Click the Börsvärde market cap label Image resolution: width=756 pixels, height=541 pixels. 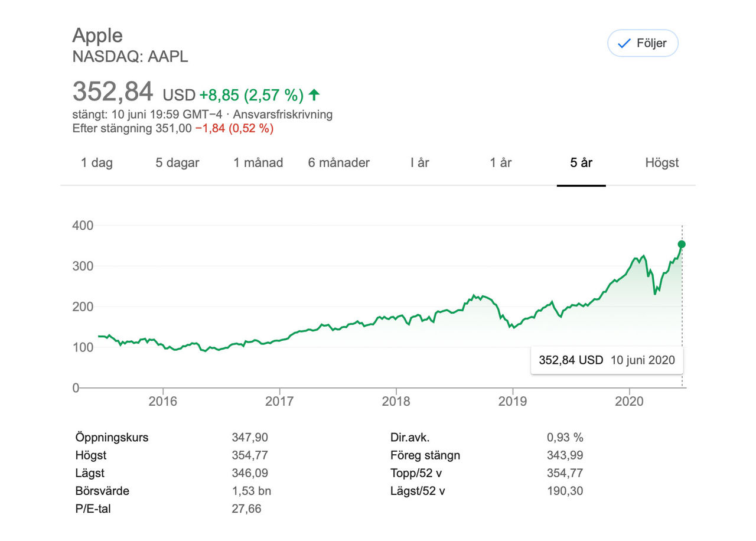click(102, 491)
